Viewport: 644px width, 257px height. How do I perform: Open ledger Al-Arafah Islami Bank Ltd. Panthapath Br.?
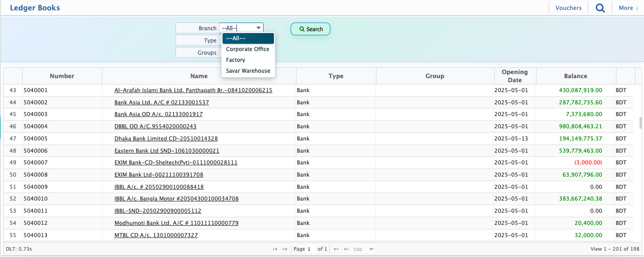193,90
